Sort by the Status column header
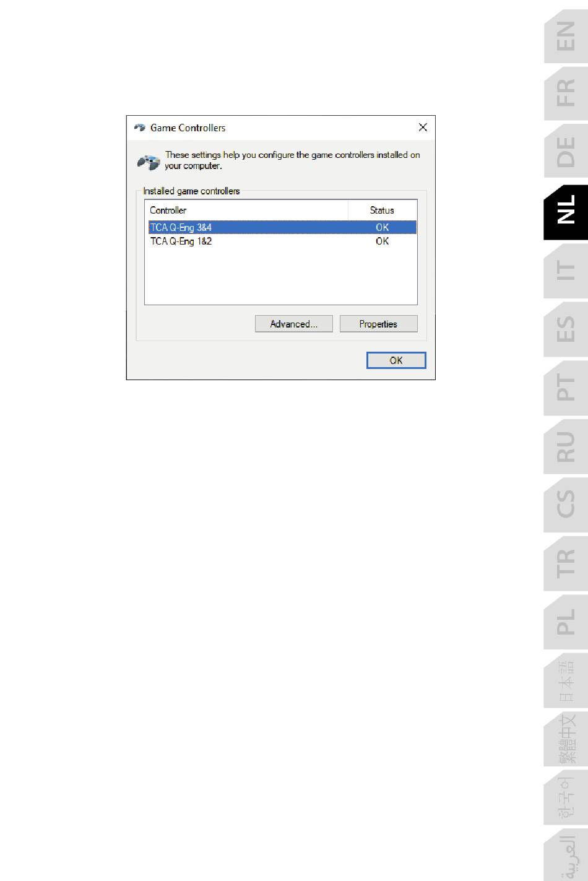The height and width of the screenshot is (881, 588). tap(382, 210)
